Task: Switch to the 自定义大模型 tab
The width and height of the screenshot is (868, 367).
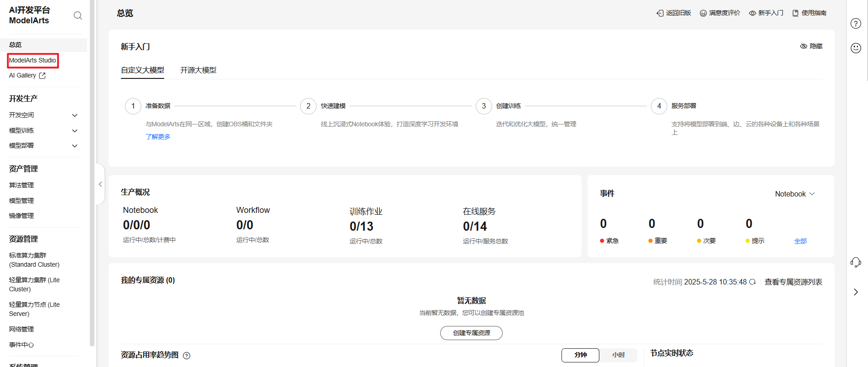Action: point(142,70)
